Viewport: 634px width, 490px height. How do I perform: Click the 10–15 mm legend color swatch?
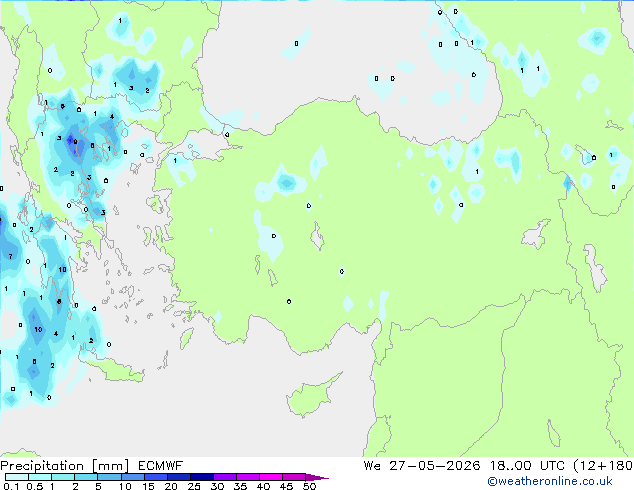tap(132, 477)
